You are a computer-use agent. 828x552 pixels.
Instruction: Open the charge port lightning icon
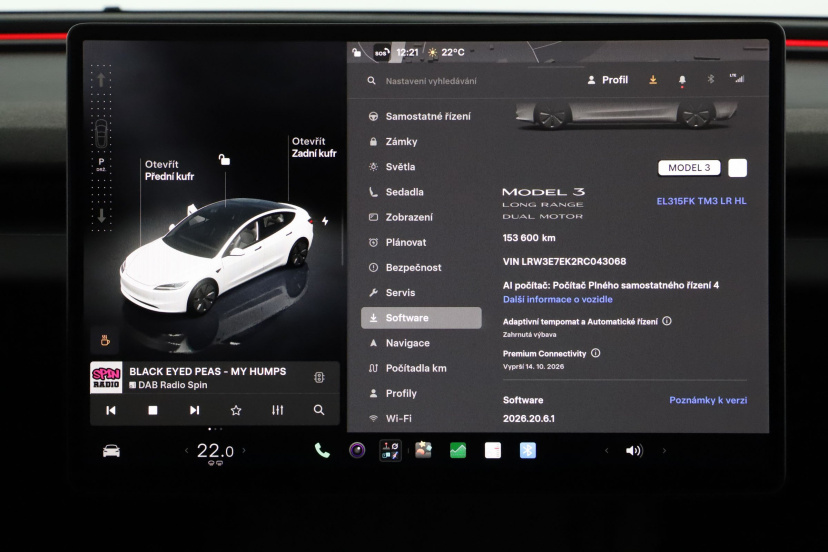pyautogui.click(x=325, y=221)
